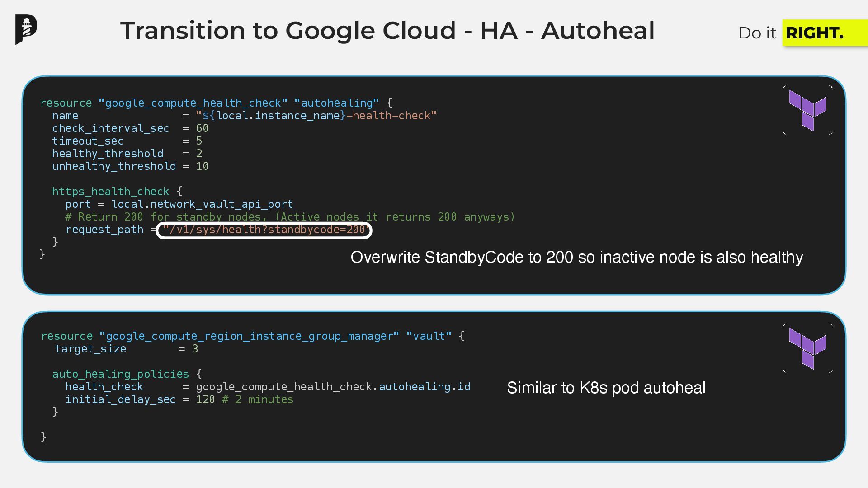Image resolution: width=868 pixels, height=488 pixels.
Task: Click the initial_delay_sec value 120
Action: pyautogui.click(x=205, y=399)
